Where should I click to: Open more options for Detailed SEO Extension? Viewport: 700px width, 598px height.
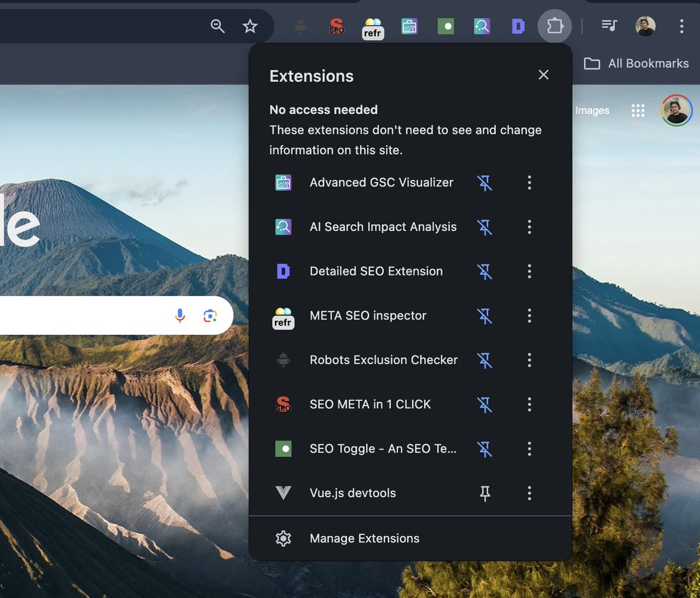pos(530,271)
